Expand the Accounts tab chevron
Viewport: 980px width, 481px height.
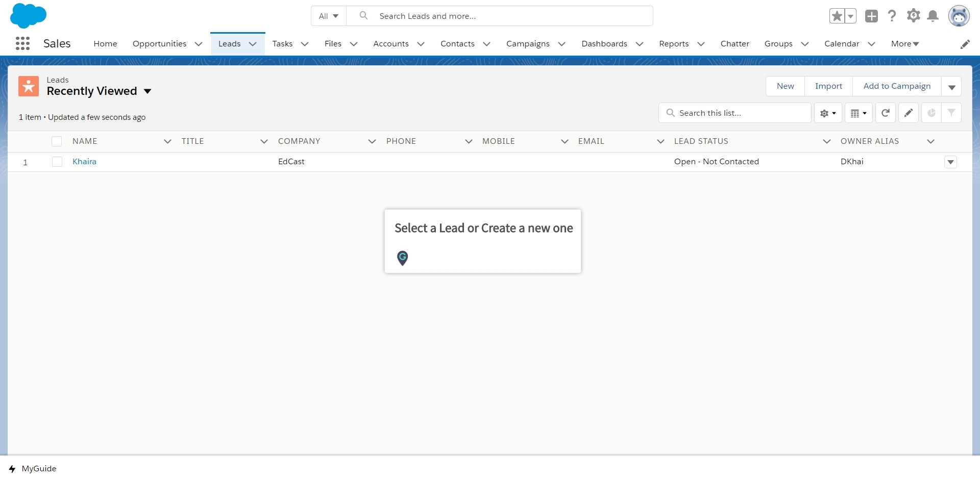pyautogui.click(x=421, y=44)
